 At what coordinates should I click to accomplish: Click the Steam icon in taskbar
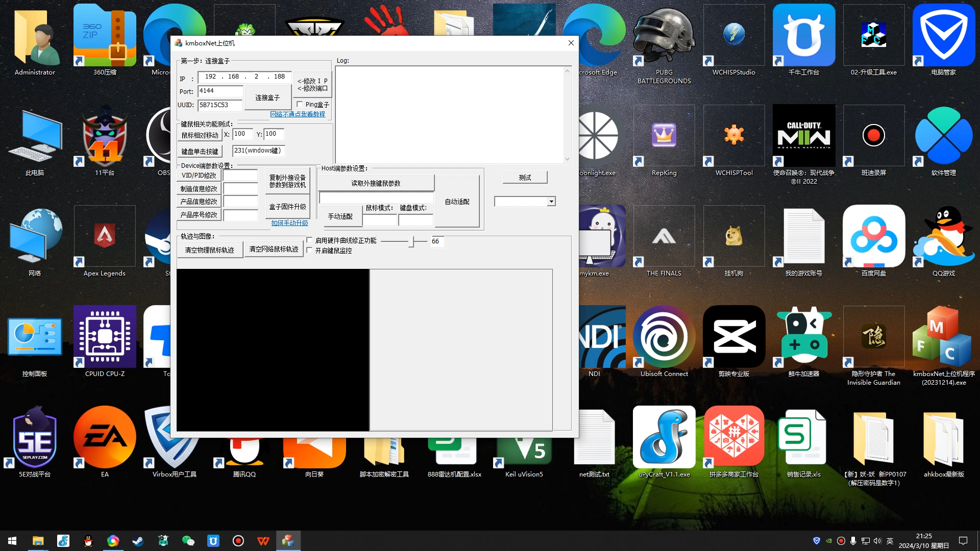138,541
